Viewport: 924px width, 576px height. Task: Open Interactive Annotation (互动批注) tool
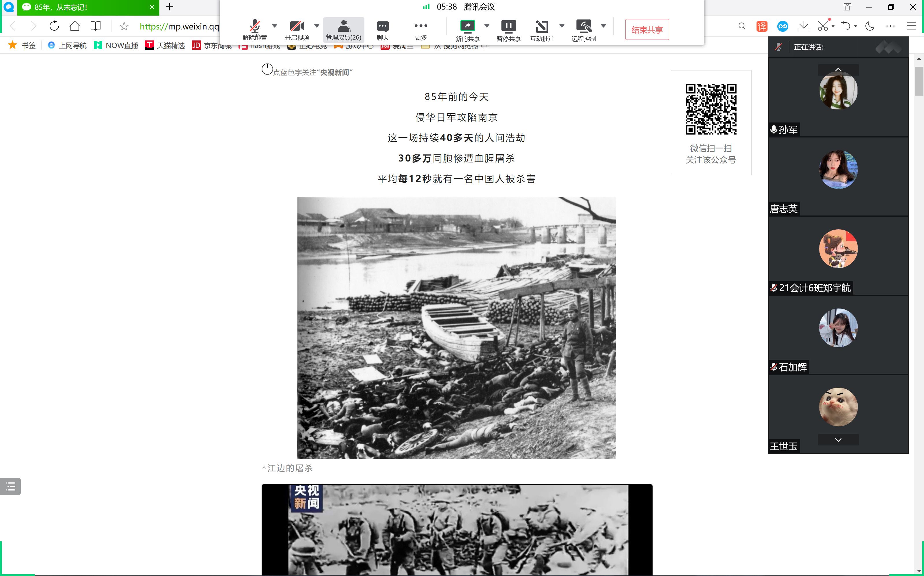coord(542,27)
